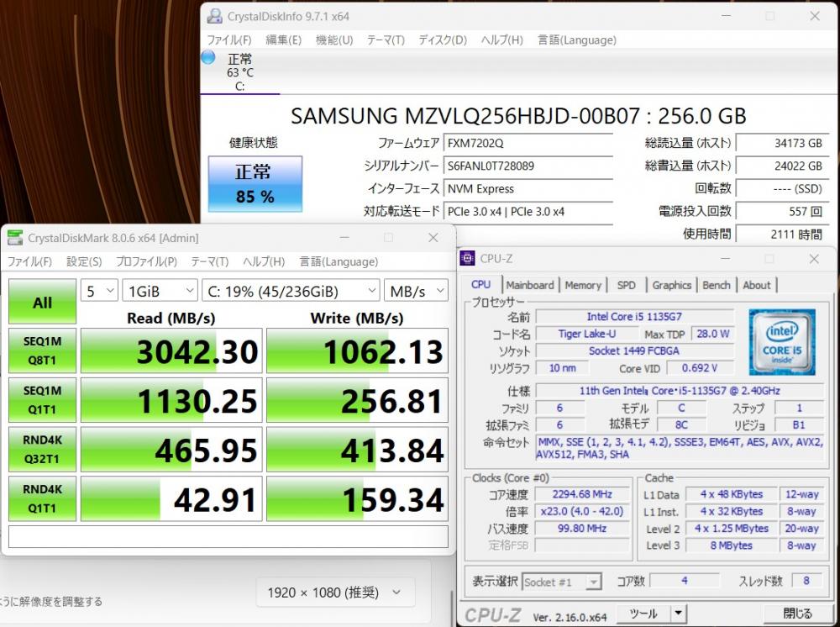Open the 1920 × 1080 resolution dropdown
The height and width of the screenshot is (627, 840).
pyautogui.click(x=335, y=593)
